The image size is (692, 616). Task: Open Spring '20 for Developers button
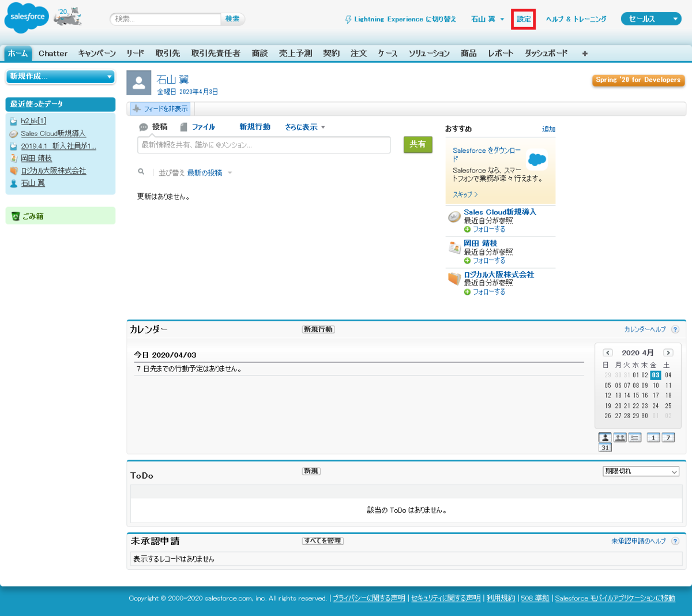[x=638, y=80]
